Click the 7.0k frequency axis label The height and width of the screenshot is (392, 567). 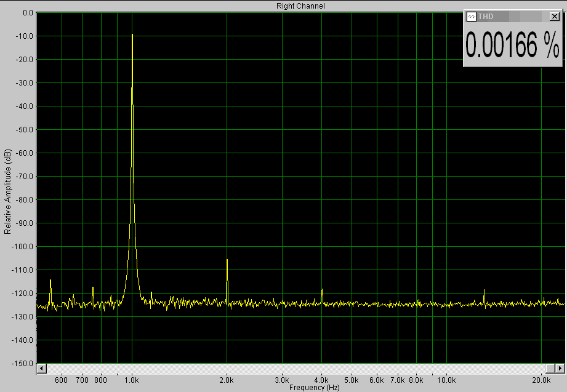[x=398, y=380]
